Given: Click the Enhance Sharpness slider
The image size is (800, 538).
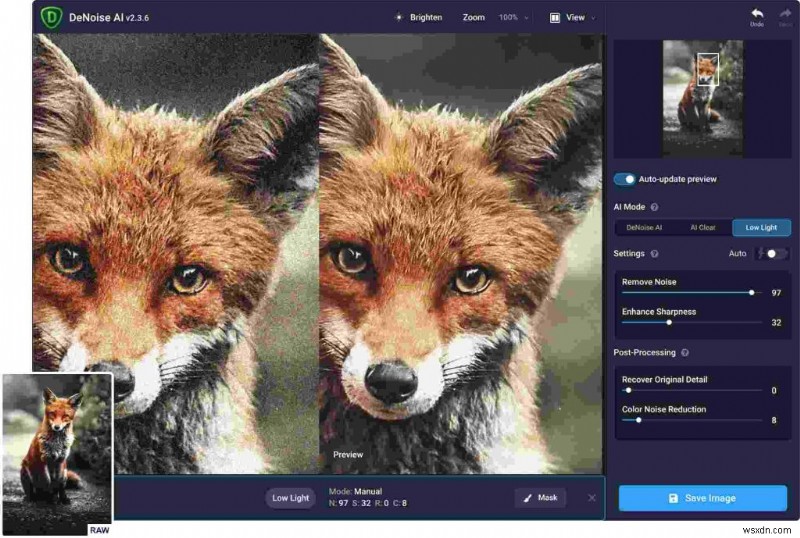Looking at the screenshot, I should tap(691, 323).
